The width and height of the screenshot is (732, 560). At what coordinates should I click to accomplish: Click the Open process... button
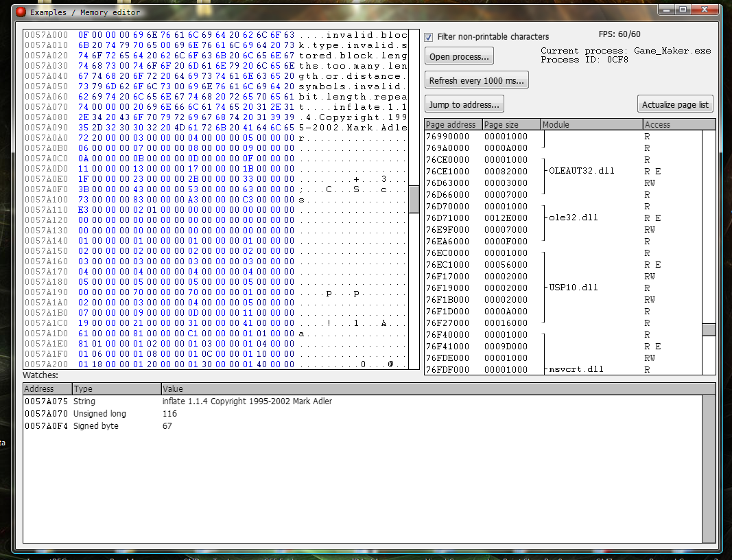pyautogui.click(x=459, y=56)
